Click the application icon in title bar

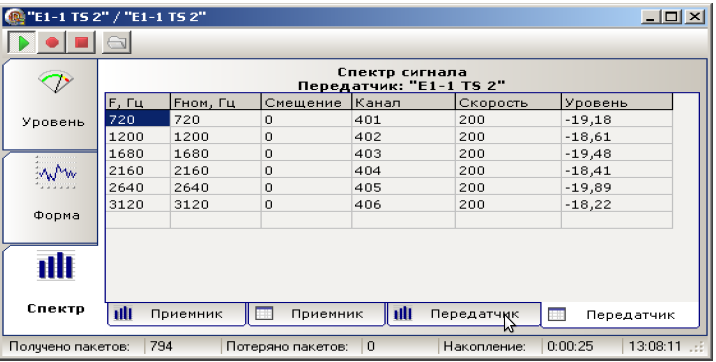click(x=15, y=17)
